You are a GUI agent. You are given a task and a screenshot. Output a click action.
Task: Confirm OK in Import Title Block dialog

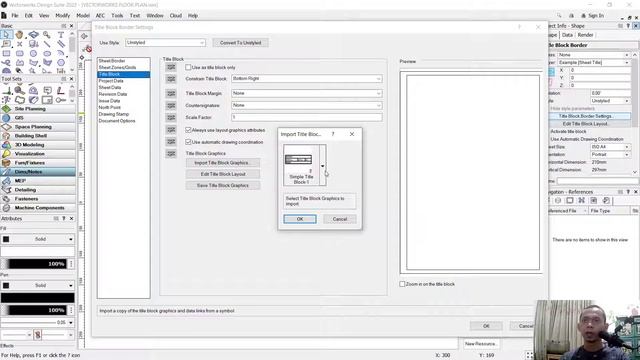[300, 219]
